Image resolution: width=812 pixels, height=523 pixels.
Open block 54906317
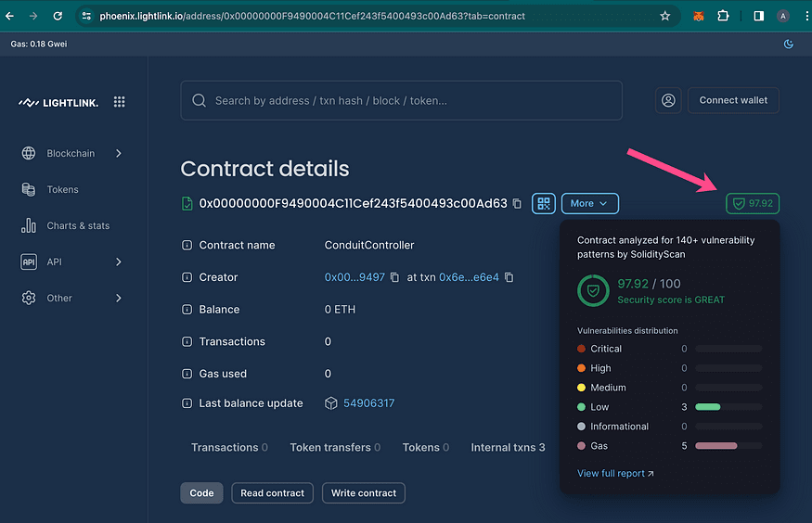(x=368, y=403)
